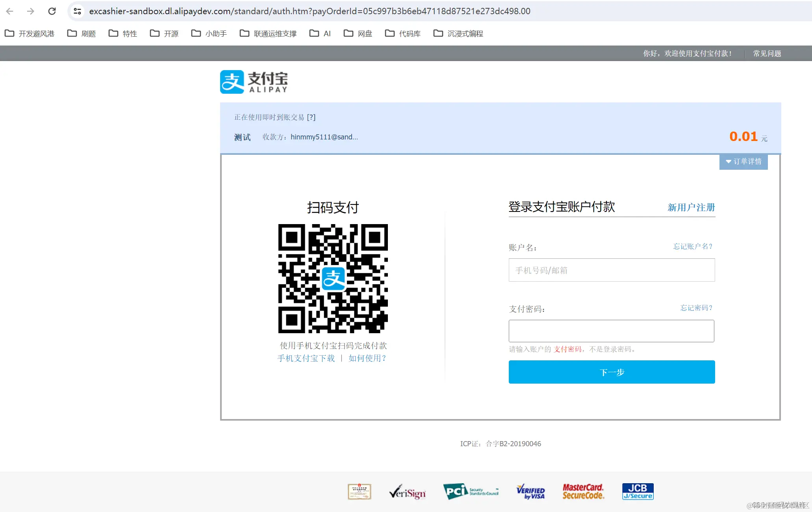Open site information icon in address bar
The image size is (812, 512).
tap(78, 11)
